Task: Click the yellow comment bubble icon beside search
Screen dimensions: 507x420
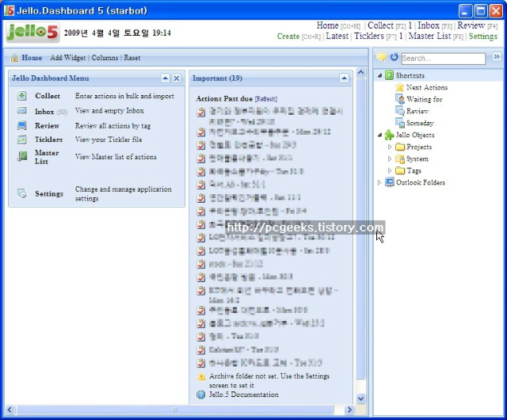Action: click(382, 58)
